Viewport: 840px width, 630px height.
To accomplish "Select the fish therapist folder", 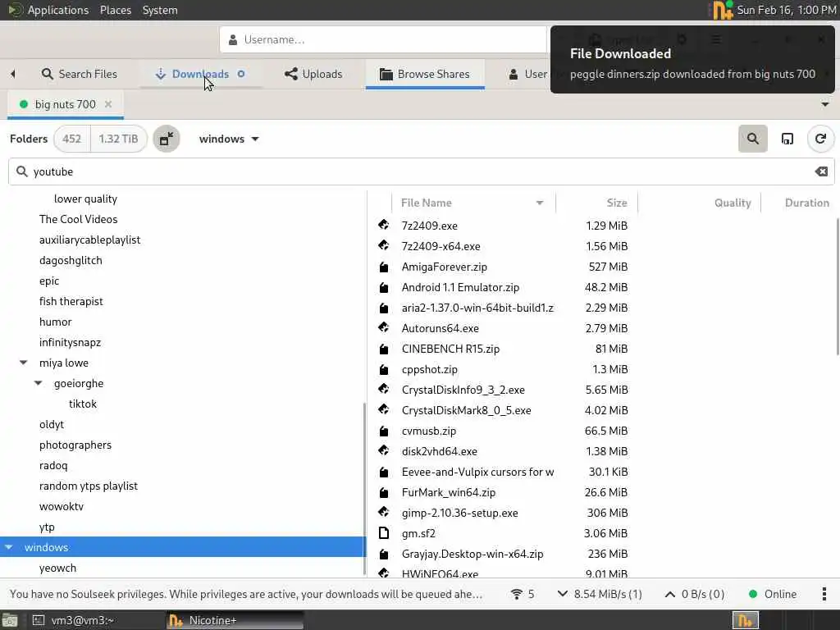I will tap(71, 301).
